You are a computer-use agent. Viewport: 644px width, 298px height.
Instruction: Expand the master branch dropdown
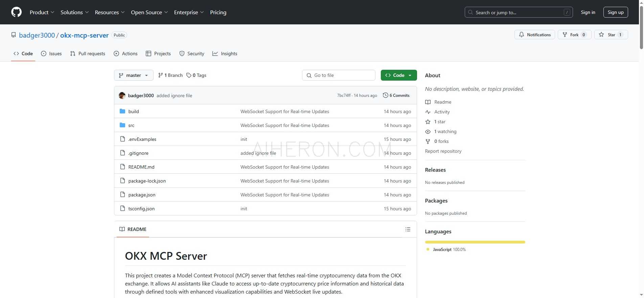pyautogui.click(x=134, y=75)
